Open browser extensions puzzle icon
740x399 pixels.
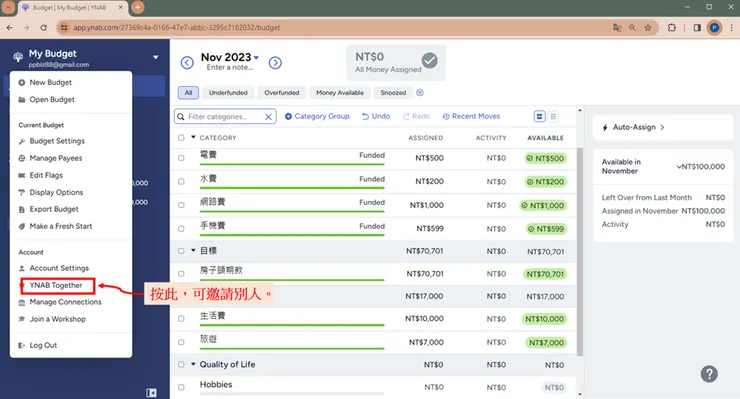[672, 27]
